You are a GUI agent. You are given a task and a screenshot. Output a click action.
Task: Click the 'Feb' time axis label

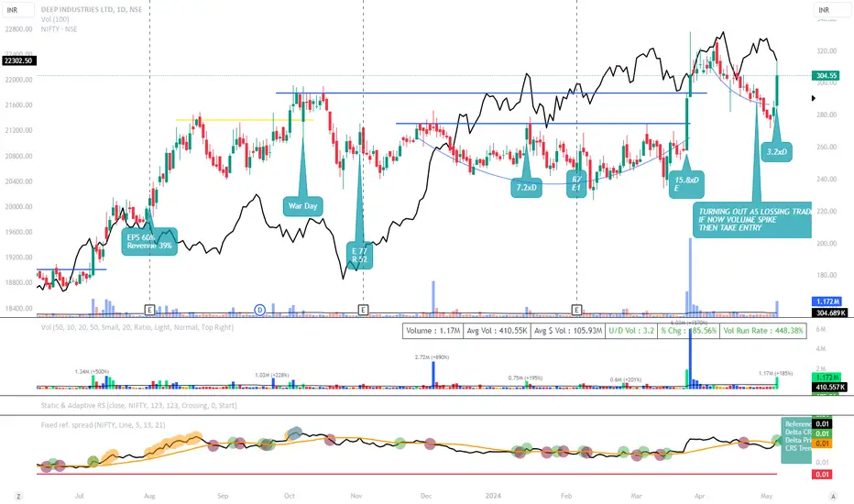(x=566, y=496)
